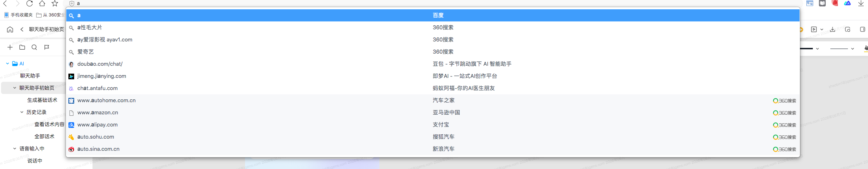Click the blue 'A' accelerator extension icon
Screen dimensions: 868x169
click(x=848, y=4)
